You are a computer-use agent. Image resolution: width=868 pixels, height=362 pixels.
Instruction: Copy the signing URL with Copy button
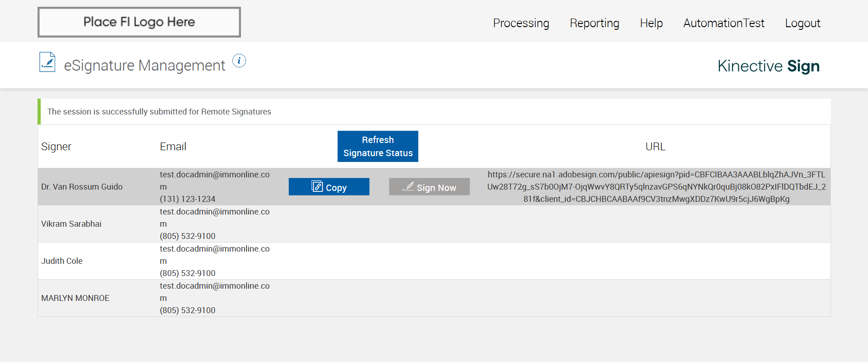pyautogui.click(x=329, y=187)
